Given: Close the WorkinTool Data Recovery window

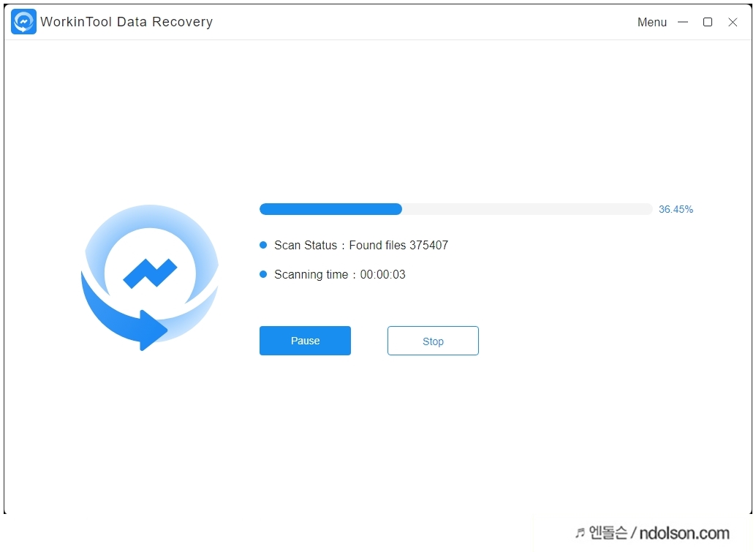Looking at the screenshot, I should pyautogui.click(x=733, y=22).
